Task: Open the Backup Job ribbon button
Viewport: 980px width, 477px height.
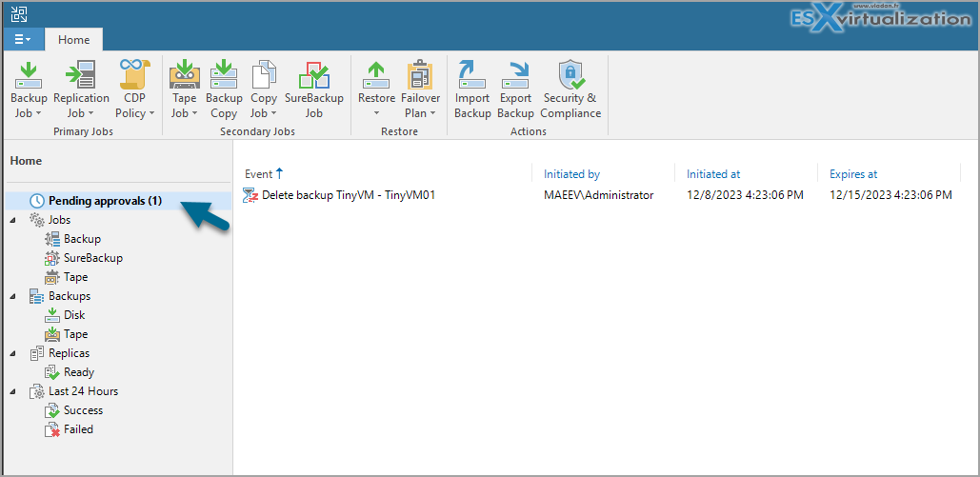Action: (29, 89)
